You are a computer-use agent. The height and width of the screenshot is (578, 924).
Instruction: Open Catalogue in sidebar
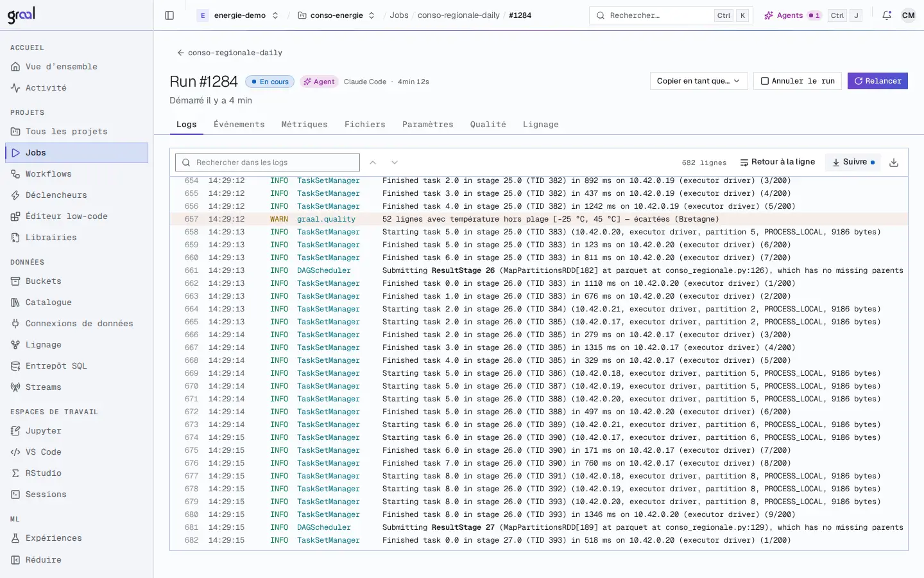76,302
